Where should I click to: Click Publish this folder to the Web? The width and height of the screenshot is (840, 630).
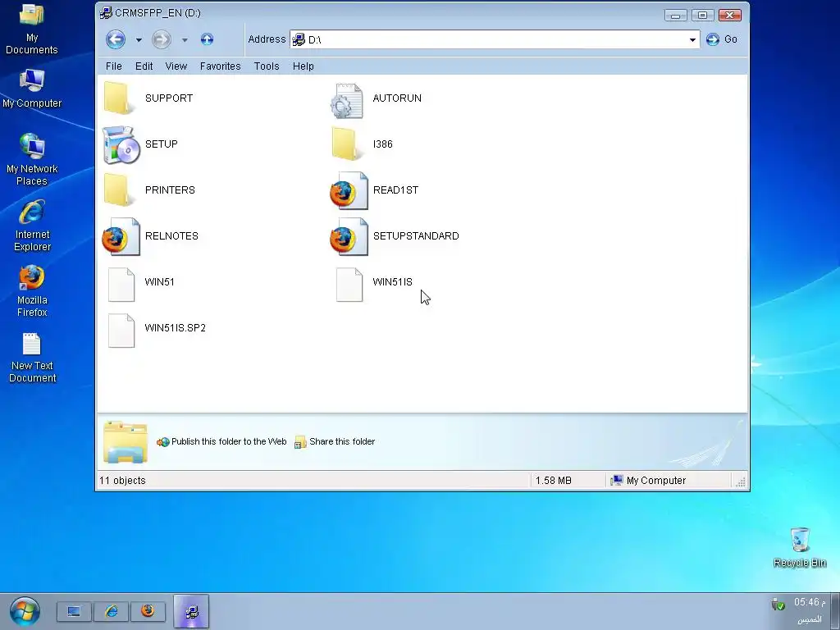click(221, 441)
